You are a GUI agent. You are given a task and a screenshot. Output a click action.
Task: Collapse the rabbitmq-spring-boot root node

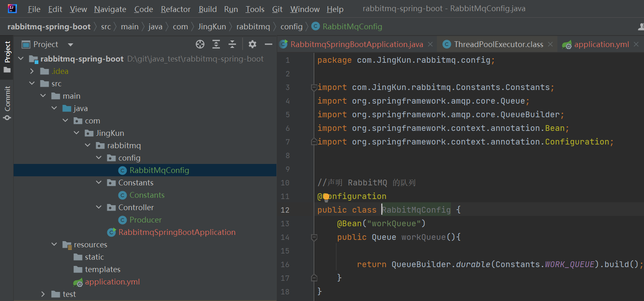pyautogui.click(x=21, y=59)
